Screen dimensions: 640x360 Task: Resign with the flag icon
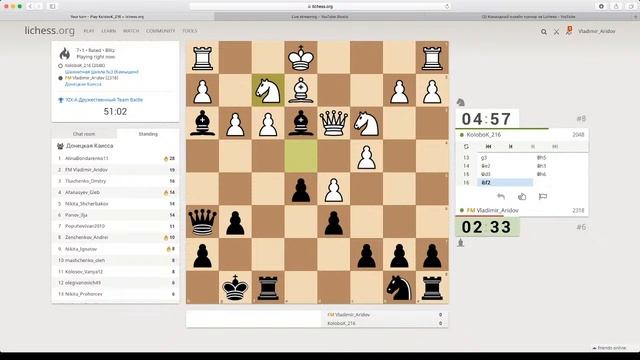(542, 197)
